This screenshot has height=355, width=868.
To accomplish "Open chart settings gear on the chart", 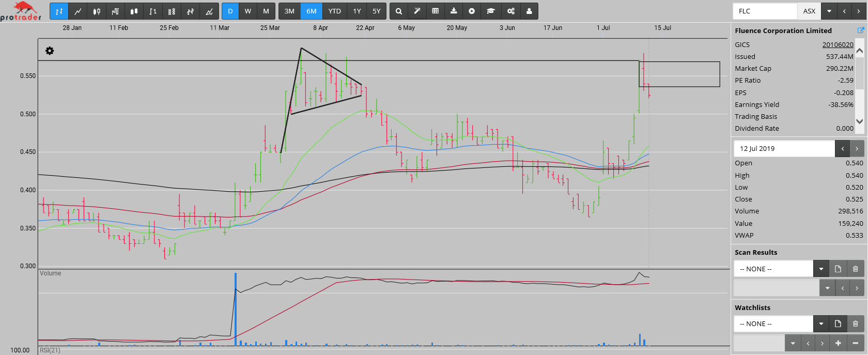I will pyautogui.click(x=50, y=51).
